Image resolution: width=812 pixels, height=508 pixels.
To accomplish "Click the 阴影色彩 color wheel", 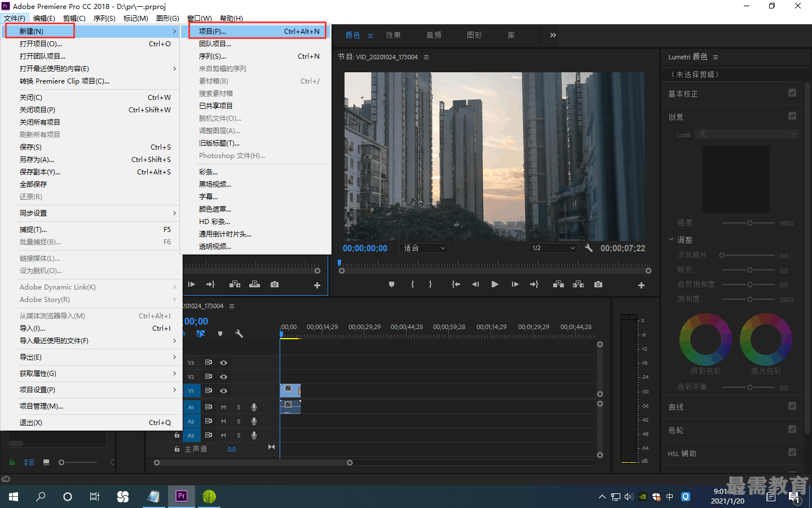I will (x=705, y=340).
